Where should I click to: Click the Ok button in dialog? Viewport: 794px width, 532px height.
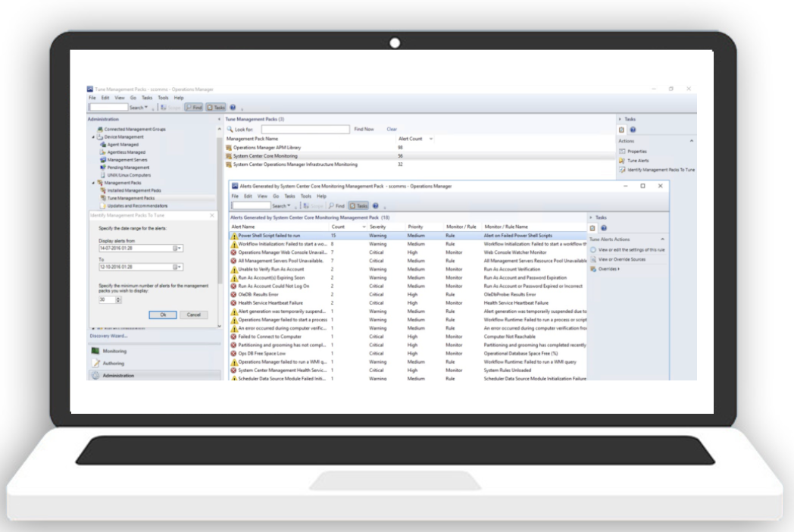(x=163, y=315)
